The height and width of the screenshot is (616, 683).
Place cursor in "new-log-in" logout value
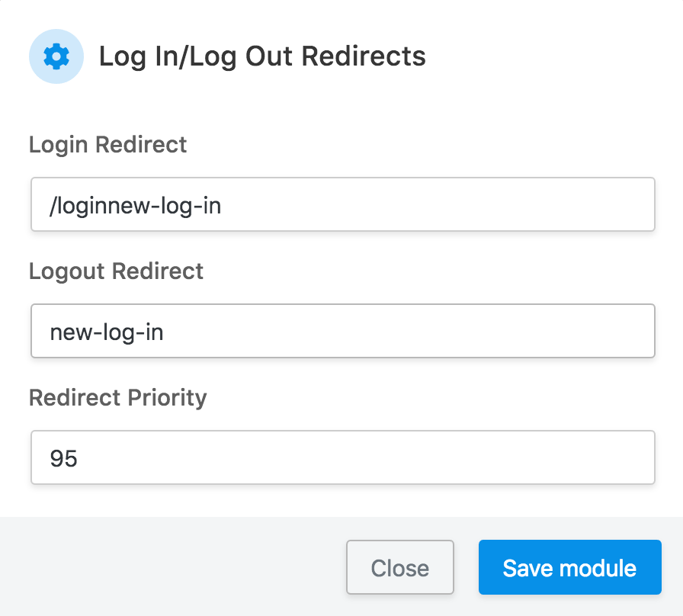(x=106, y=332)
